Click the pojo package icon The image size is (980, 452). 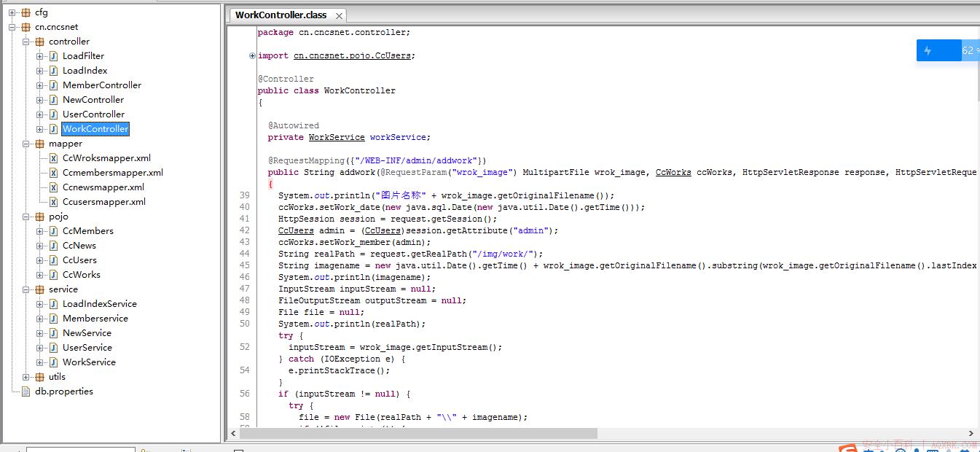click(x=40, y=217)
